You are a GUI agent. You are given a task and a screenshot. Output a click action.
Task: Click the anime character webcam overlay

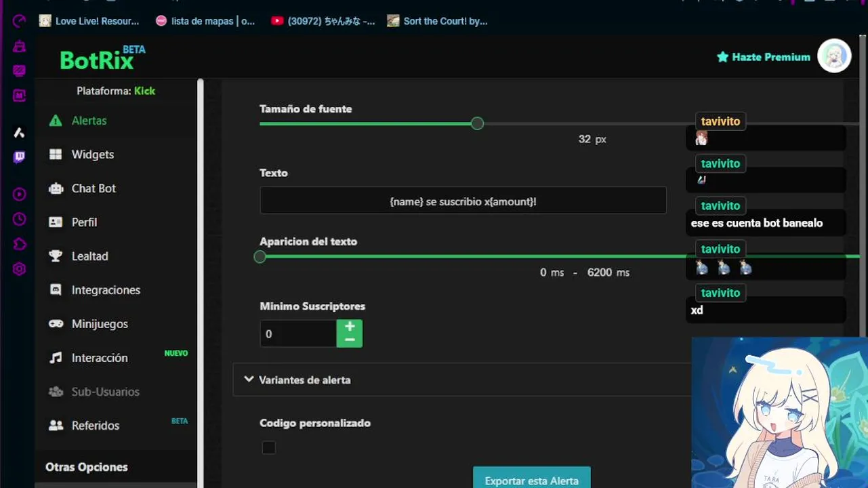click(779, 412)
